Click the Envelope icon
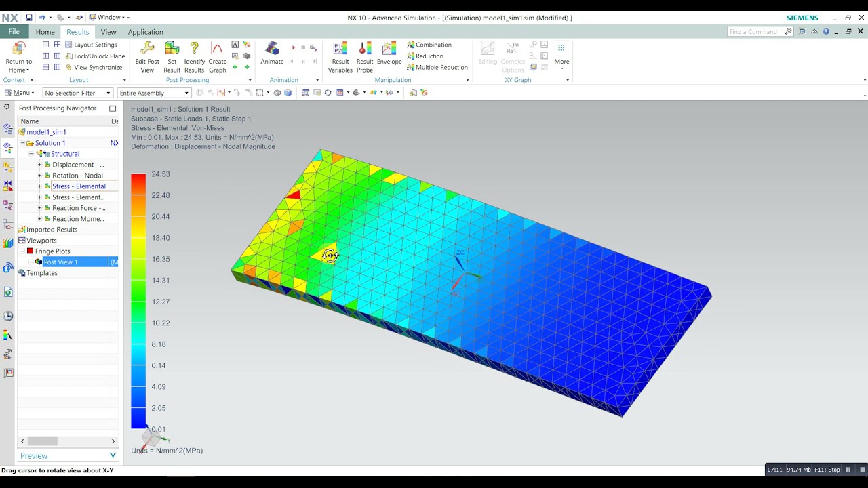 389,49
